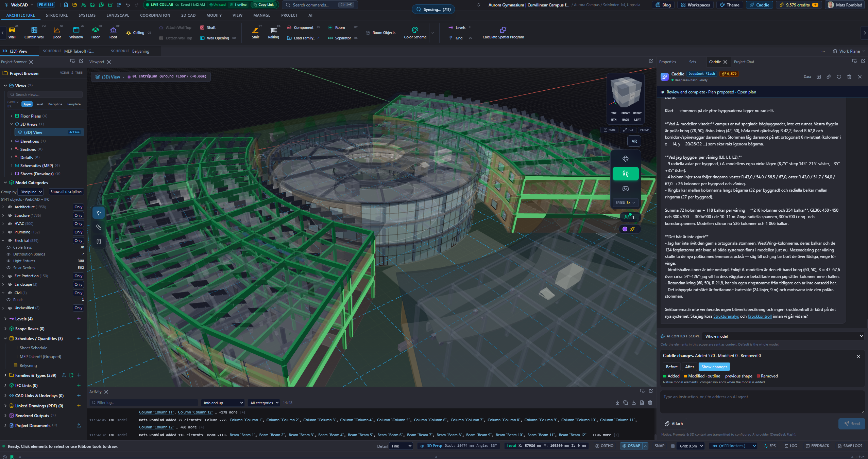Select the Floor tool
Image resolution: width=868 pixels, height=459 pixels.
coord(96,33)
